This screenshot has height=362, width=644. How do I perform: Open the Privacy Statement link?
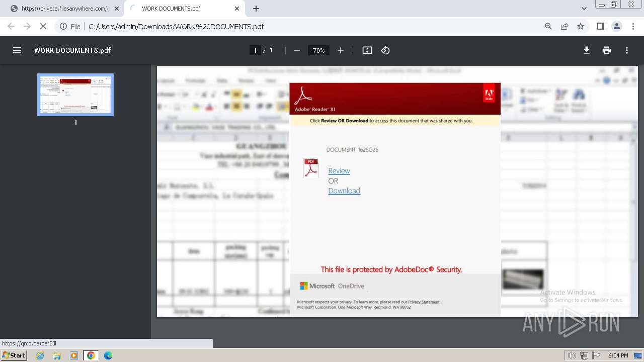(x=424, y=302)
